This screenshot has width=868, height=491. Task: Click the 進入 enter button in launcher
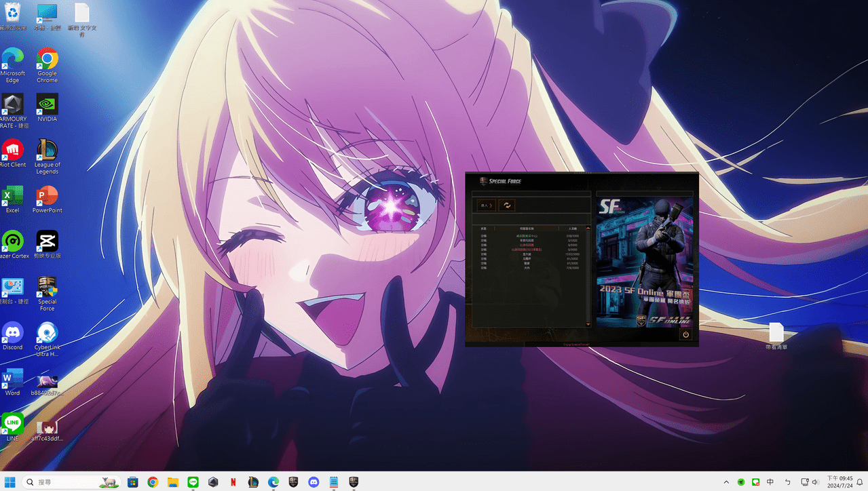[486, 205]
